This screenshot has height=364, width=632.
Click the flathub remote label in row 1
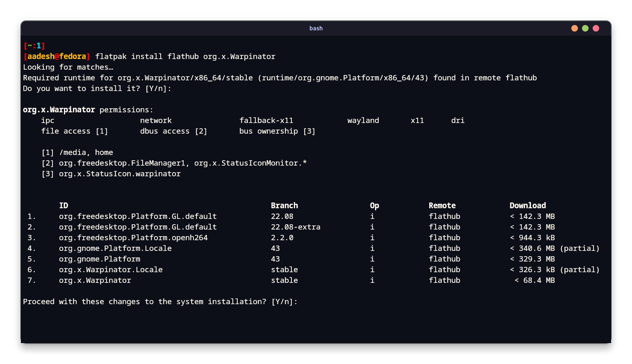pos(444,216)
